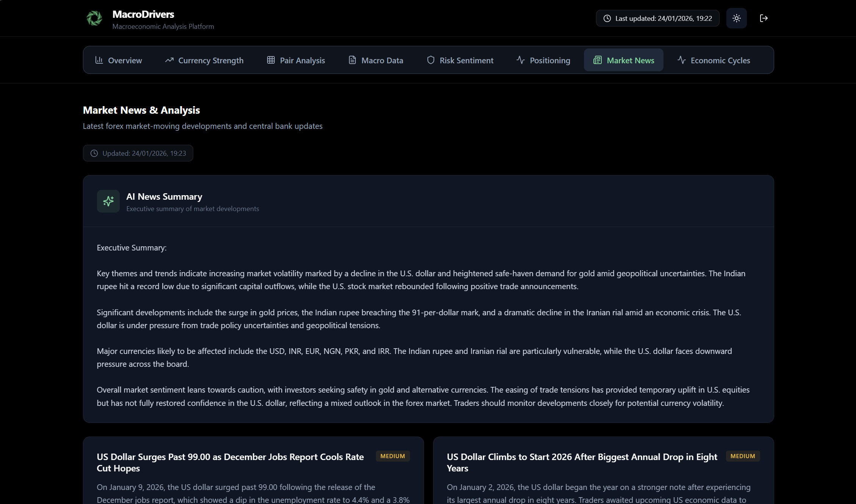The width and height of the screenshot is (856, 504).
Task: Switch to Economic Cycles tab
Action: (x=714, y=60)
